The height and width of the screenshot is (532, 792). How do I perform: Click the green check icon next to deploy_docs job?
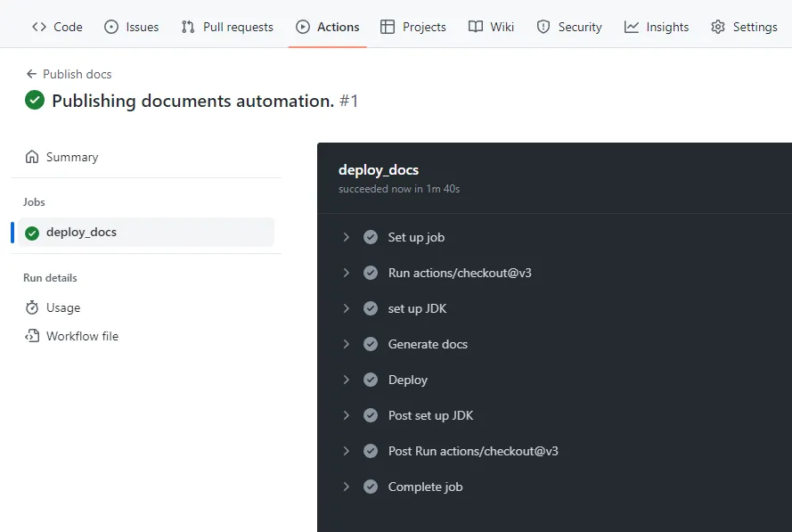point(32,233)
